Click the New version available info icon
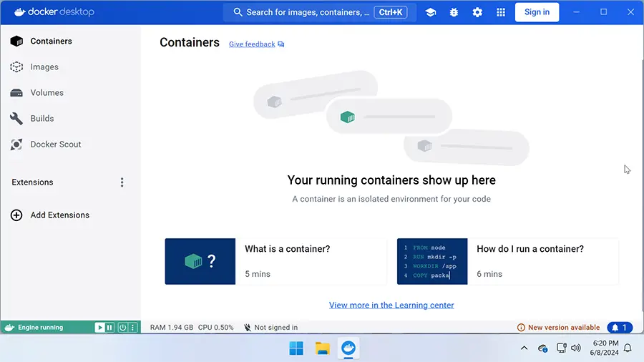644x362 pixels. click(521, 328)
